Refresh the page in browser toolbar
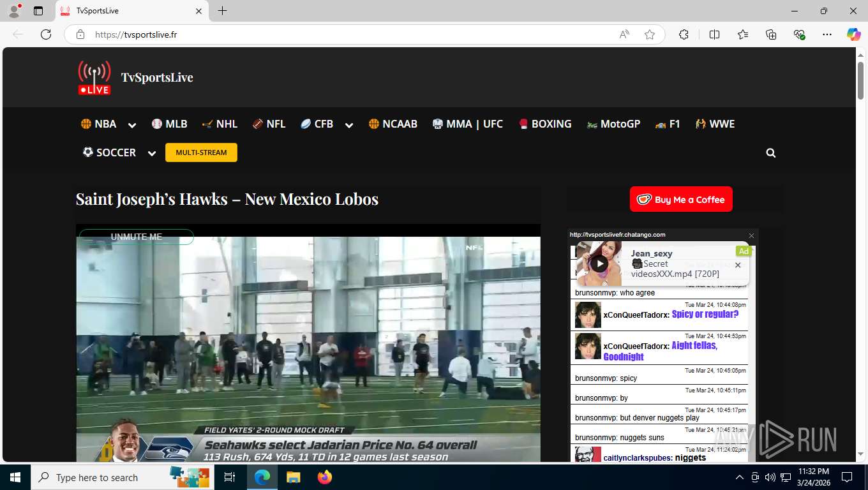Image resolution: width=868 pixels, height=490 pixels. click(46, 34)
